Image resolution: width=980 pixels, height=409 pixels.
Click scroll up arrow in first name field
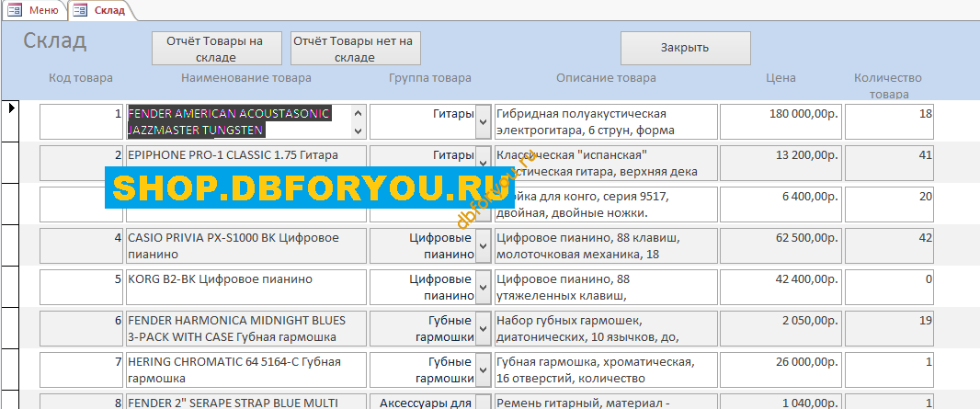[x=359, y=113]
